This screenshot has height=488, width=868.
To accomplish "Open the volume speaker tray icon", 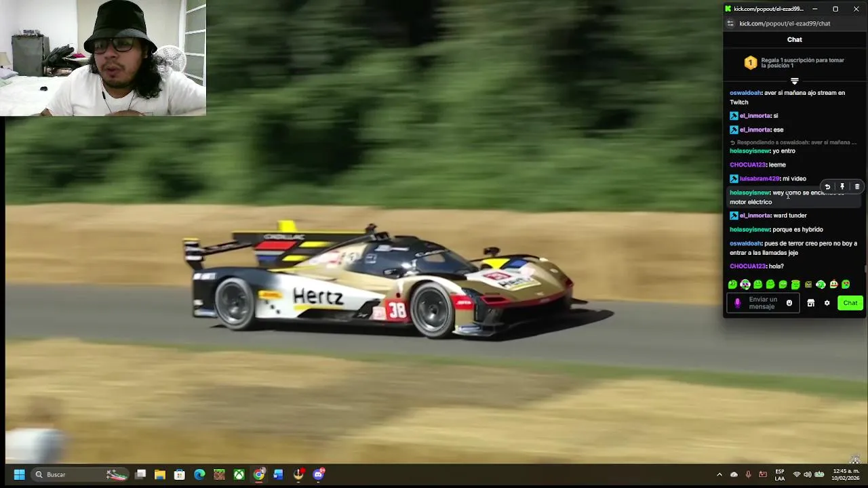I will (808, 474).
